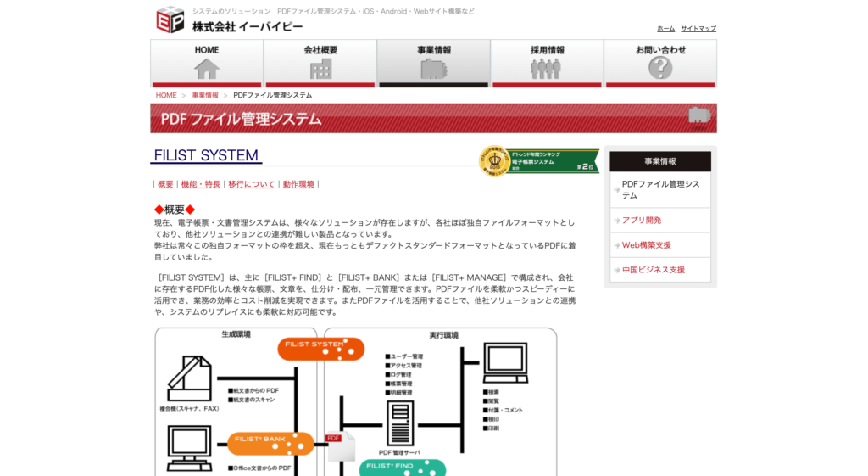Click the 実行環境 diagram label

(443, 335)
